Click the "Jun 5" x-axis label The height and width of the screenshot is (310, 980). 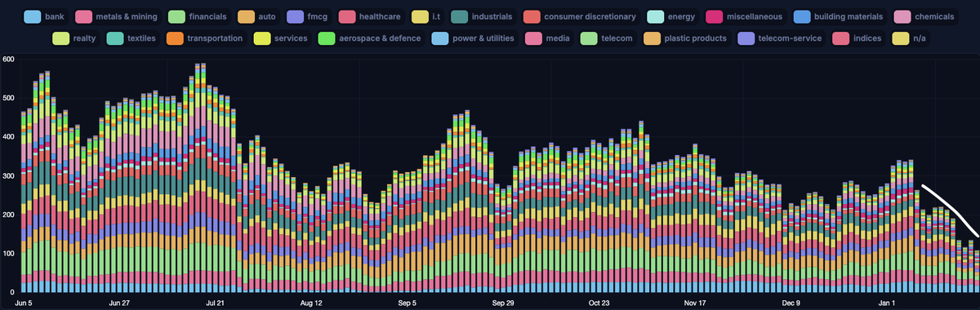pos(24,303)
